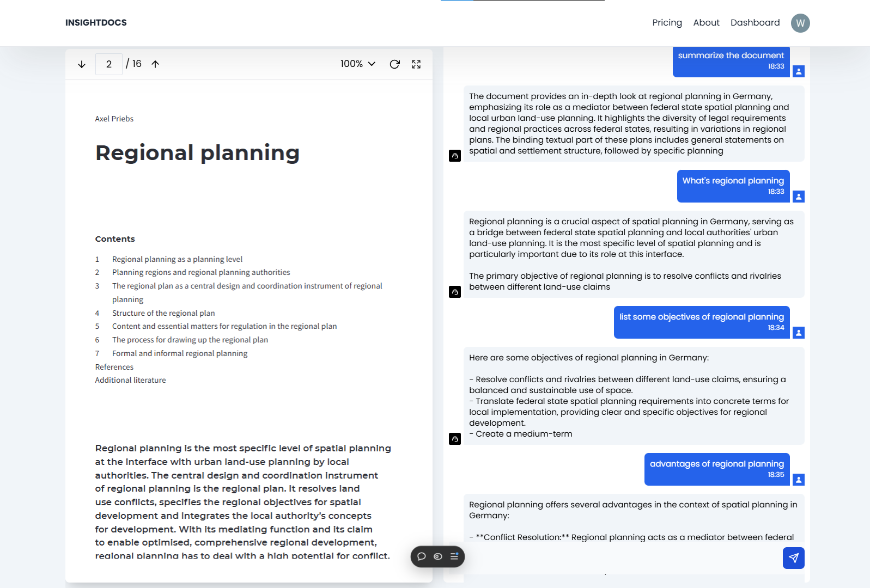870x588 pixels.
Task: Open the 100% zoom dropdown
Action: 358,64
